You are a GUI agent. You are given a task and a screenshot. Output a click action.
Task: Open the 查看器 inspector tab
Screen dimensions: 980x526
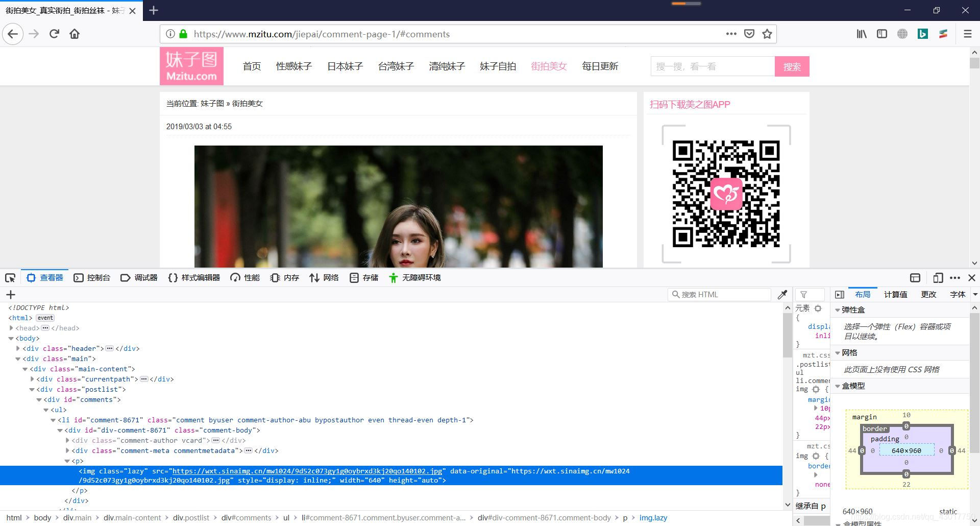45,278
